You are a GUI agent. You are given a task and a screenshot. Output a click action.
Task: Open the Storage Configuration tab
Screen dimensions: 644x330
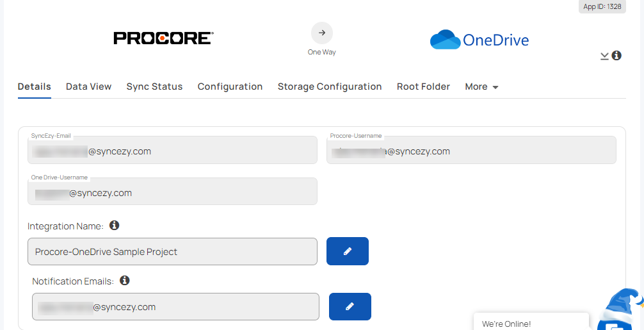[x=330, y=87]
